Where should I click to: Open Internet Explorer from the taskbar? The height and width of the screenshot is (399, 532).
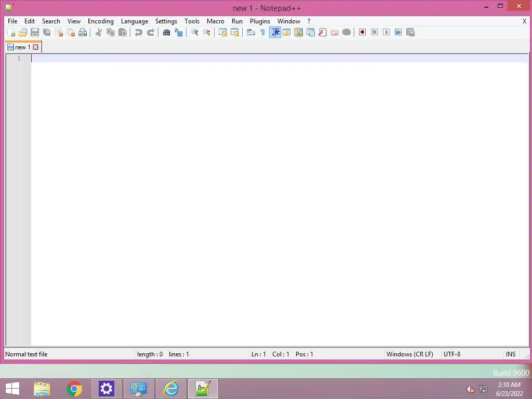coord(171,389)
